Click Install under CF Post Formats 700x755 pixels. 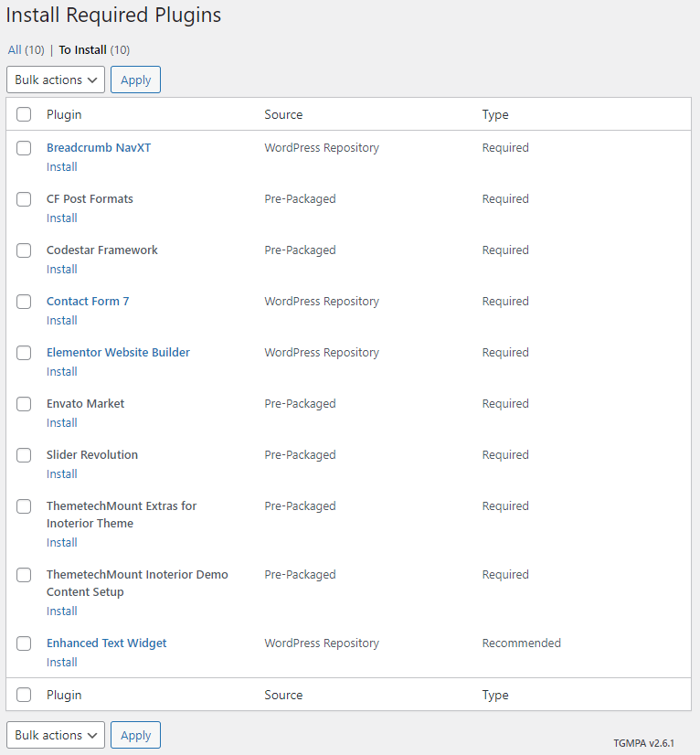[62, 218]
